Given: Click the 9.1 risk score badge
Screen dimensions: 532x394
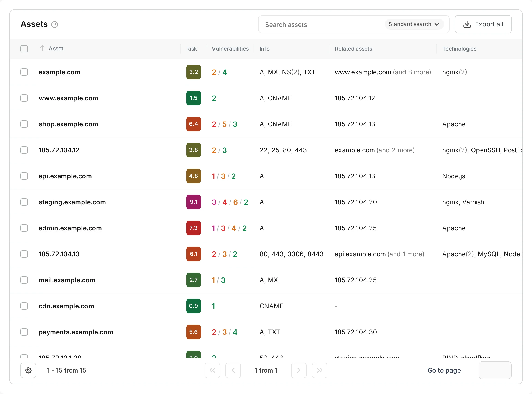Looking at the screenshot, I should pyautogui.click(x=193, y=202).
